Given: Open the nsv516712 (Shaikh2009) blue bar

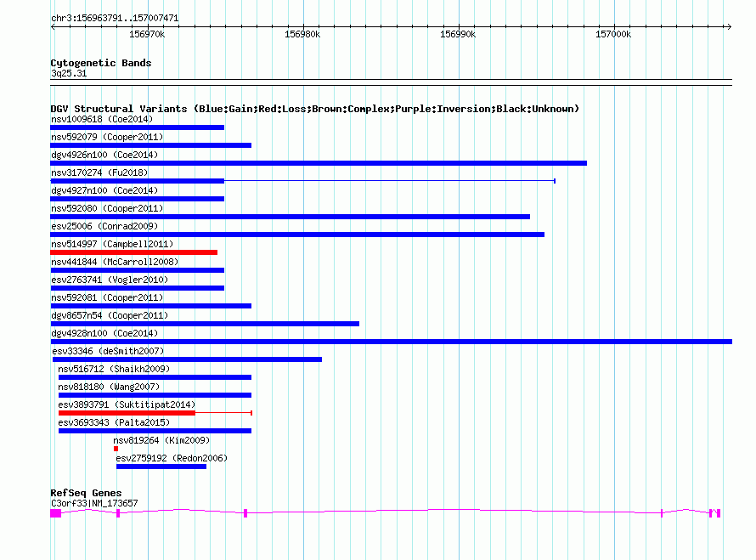Looking at the screenshot, I should tap(155, 377).
